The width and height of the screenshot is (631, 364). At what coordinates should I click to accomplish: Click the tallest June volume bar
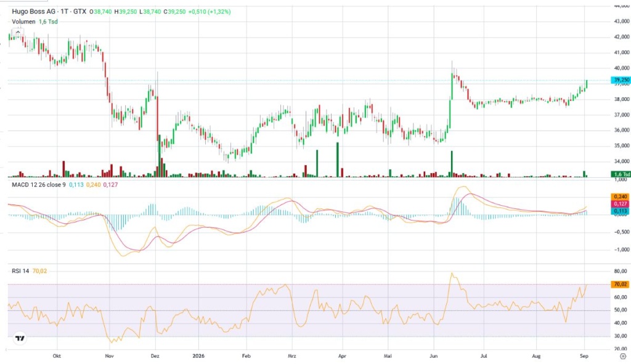pos(452,164)
